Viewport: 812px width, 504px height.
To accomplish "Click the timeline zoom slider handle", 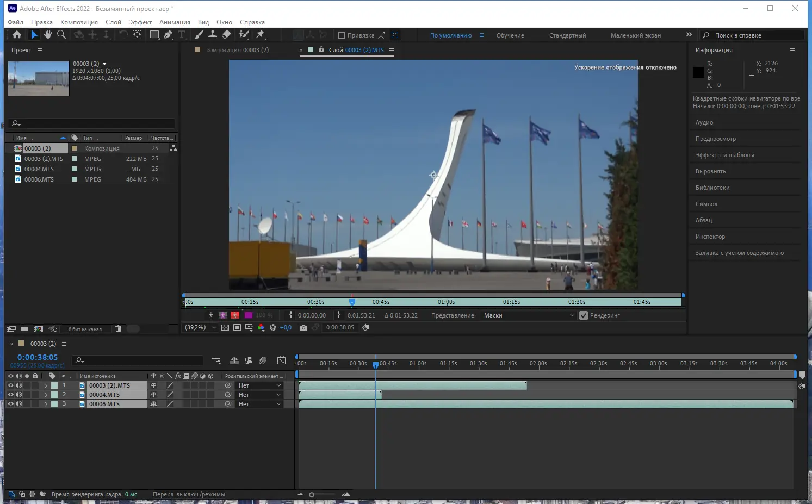I will point(312,495).
